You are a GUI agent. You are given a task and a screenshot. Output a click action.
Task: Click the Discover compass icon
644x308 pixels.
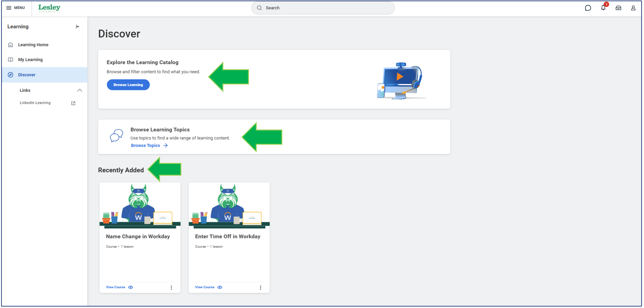[11, 75]
